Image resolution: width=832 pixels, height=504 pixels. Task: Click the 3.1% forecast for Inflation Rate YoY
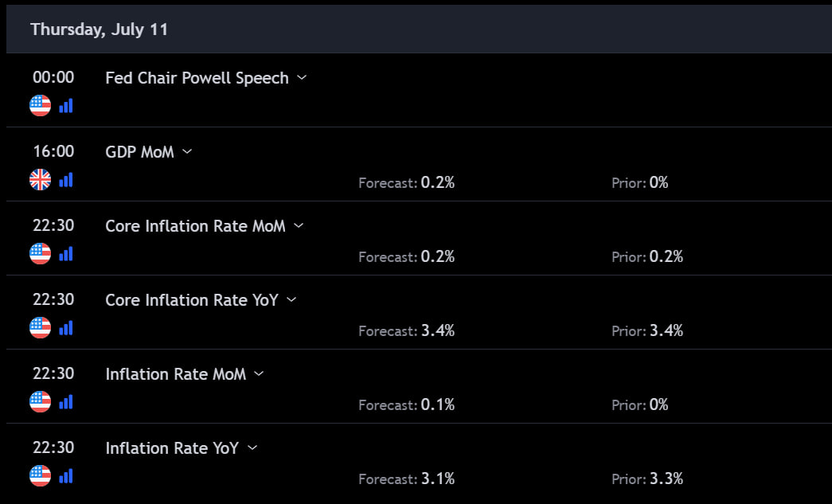[438, 479]
